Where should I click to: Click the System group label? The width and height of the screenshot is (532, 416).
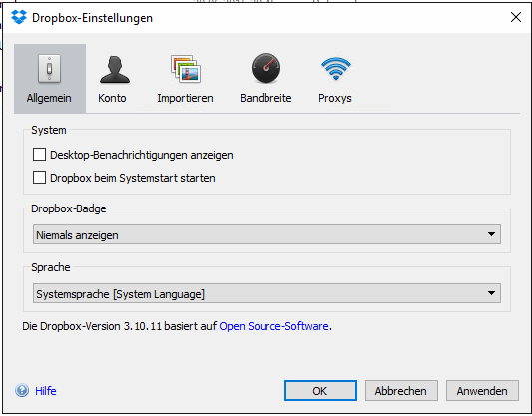coord(49,130)
